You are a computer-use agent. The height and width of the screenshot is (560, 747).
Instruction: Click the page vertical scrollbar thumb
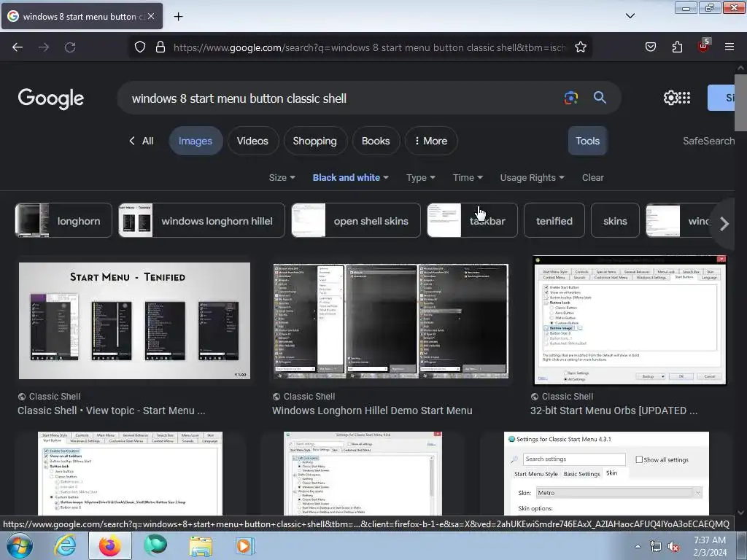(x=740, y=102)
